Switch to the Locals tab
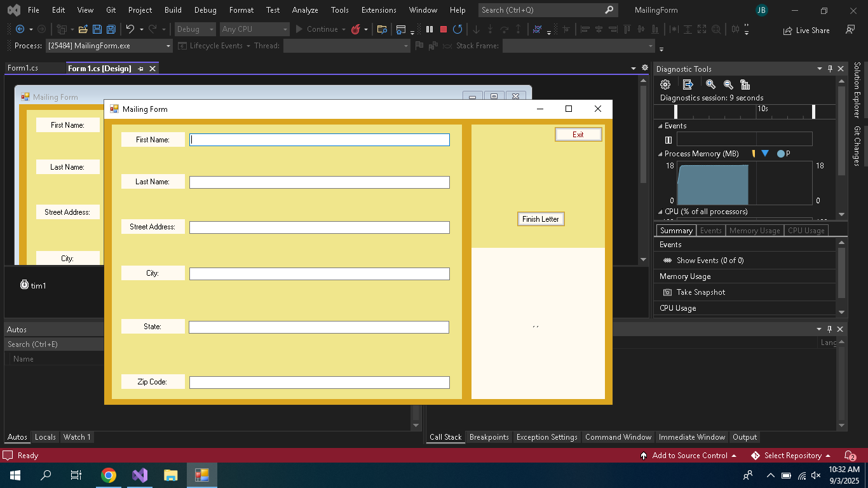Image resolution: width=868 pixels, height=488 pixels. tap(45, 437)
